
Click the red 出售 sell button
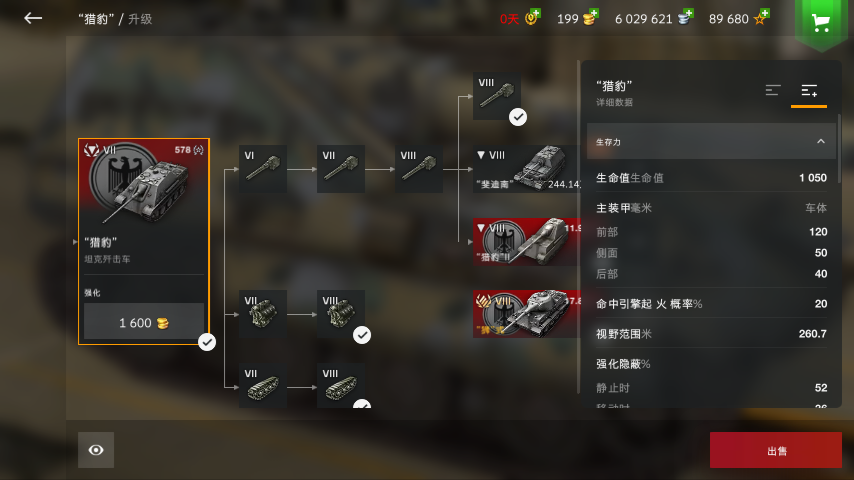(x=776, y=450)
